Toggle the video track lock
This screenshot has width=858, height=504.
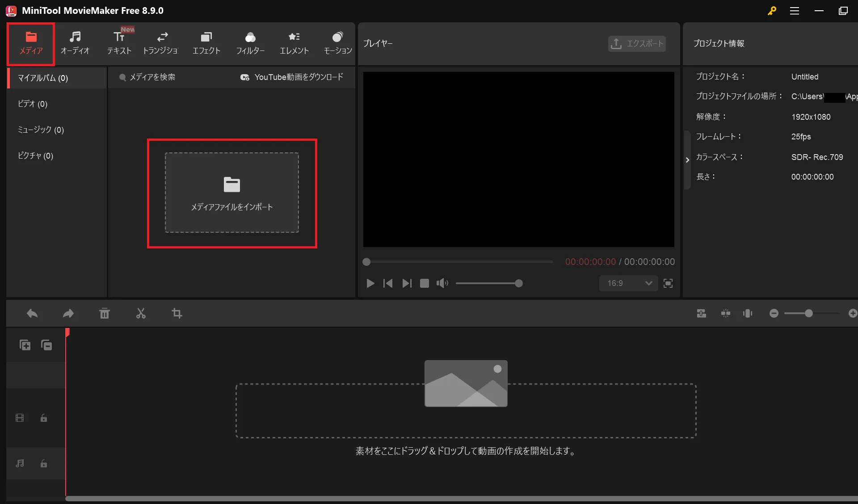pos(44,418)
